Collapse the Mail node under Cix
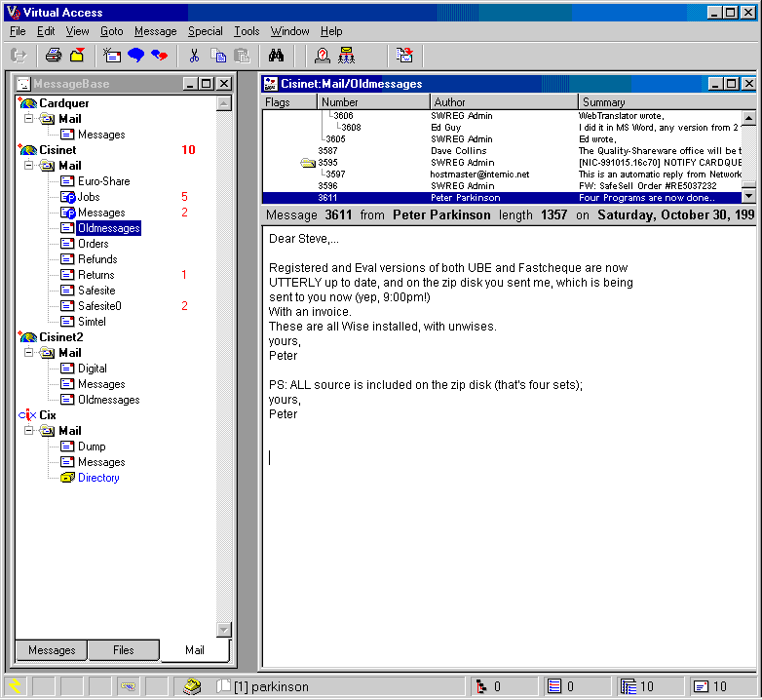Image resolution: width=762 pixels, height=700 pixels. (28, 430)
